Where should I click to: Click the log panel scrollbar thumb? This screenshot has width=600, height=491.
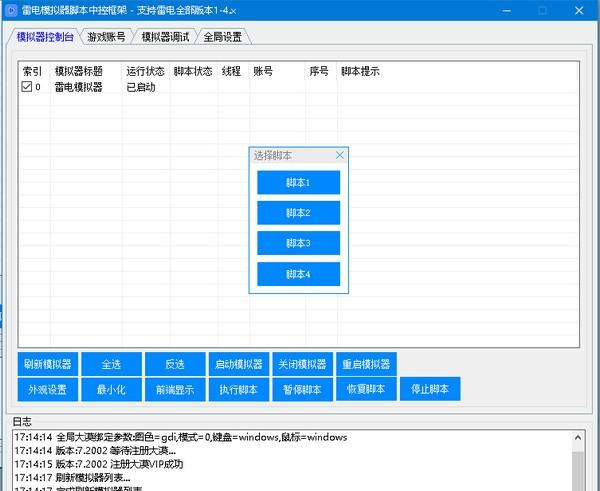pos(578,471)
